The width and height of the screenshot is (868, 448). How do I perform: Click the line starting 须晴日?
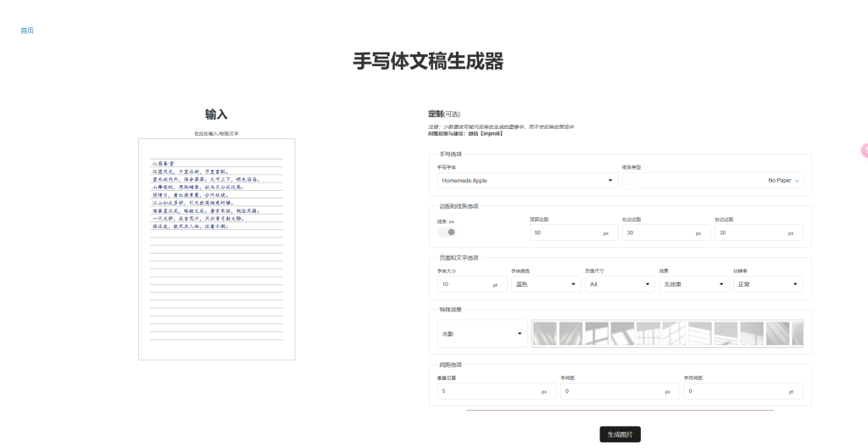tap(190, 195)
